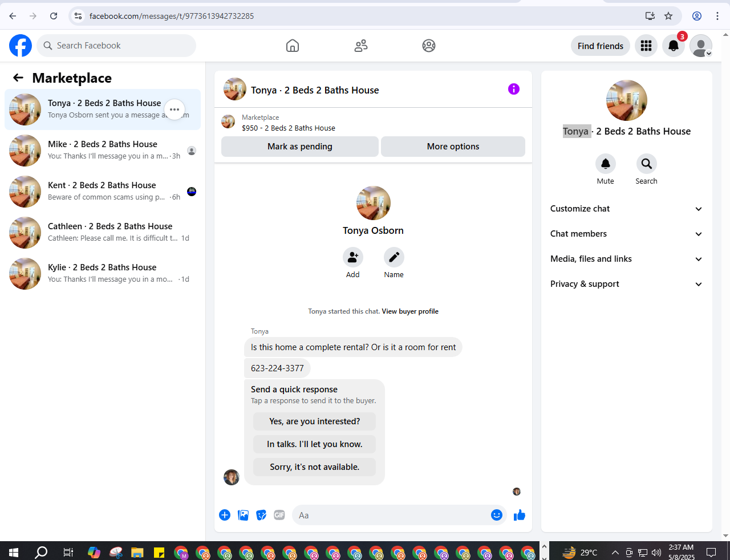This screenshot has width=730, height=560.
Task: Mute the conversation with the bell icon
Action: coord(606,164)
